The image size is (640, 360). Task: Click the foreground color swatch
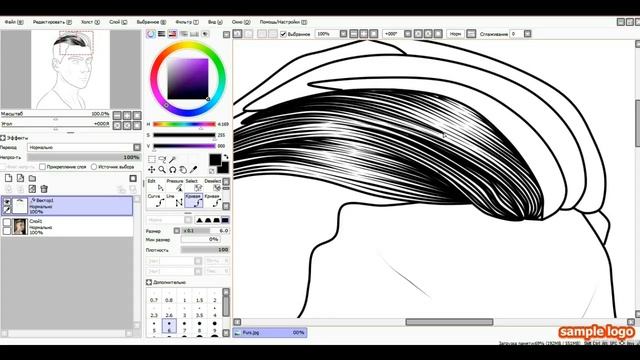point(216,160)
